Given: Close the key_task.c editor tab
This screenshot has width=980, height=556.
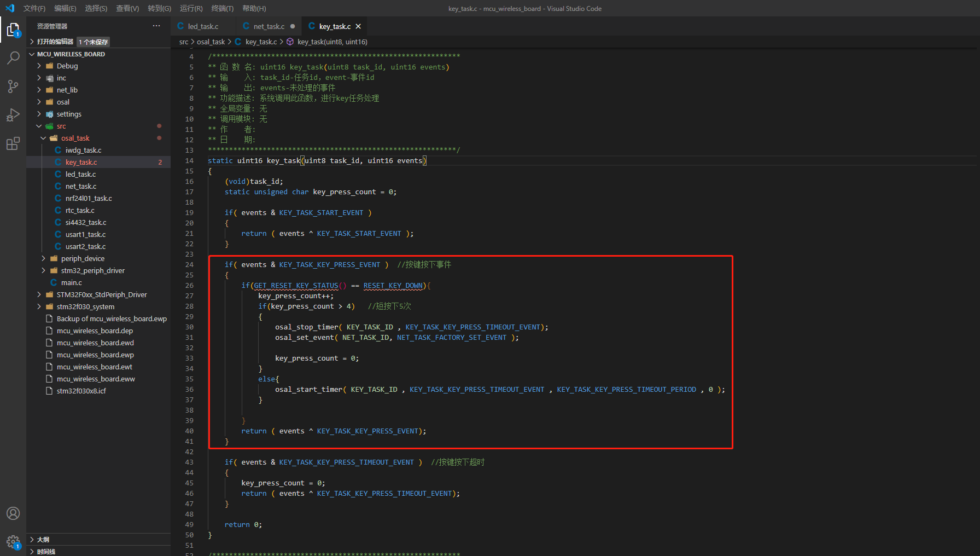Looking at the screenshot, I should pos(358,26).
